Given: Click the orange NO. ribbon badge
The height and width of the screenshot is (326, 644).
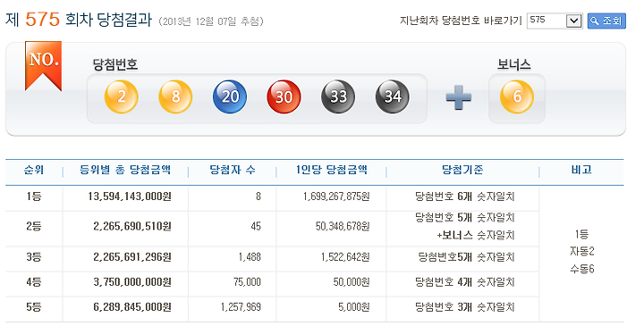Looking at the screenshot, I should (x=43, y=65).
